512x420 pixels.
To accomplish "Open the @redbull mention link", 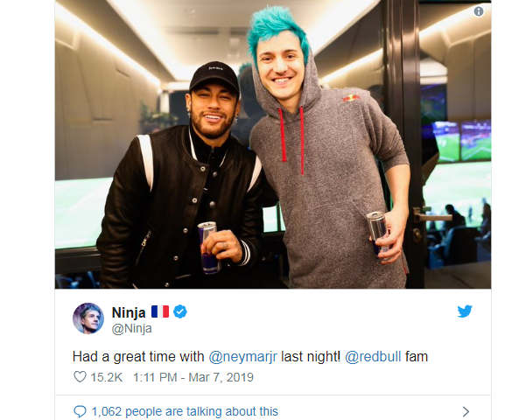I will [x=373, y=357].
